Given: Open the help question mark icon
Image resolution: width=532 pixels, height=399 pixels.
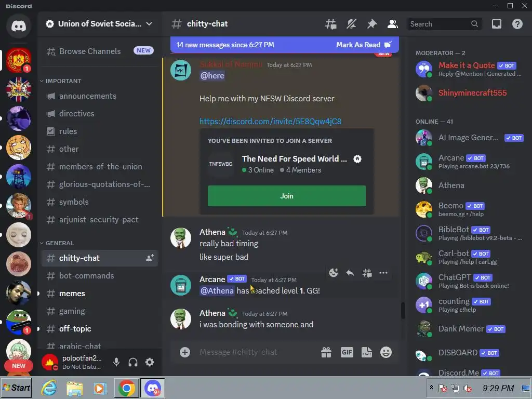Looking at the screenshot, I should pyautogui.click(x=517, y=24).
